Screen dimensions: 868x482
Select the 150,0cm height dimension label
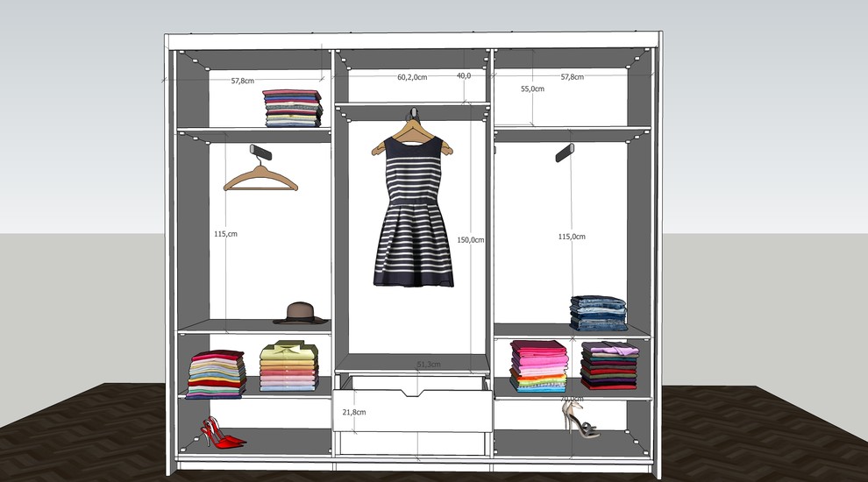[471, 239]
